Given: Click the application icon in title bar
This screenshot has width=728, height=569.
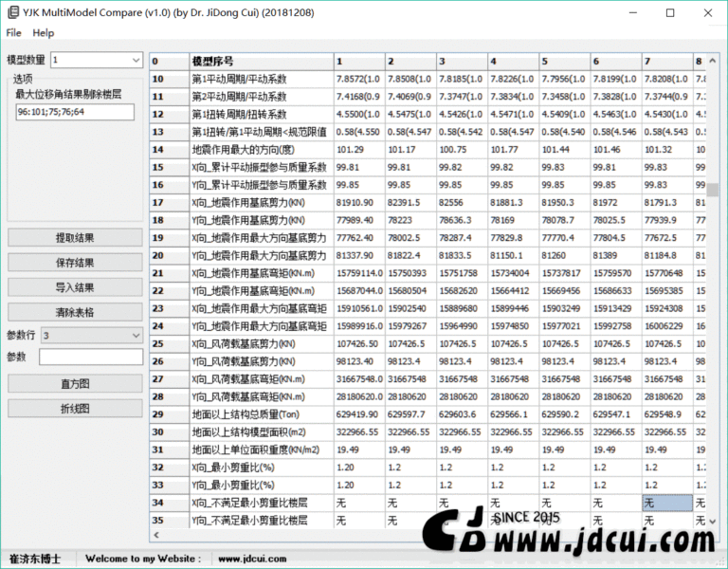Looking at the screenshot, I should 13,12.
